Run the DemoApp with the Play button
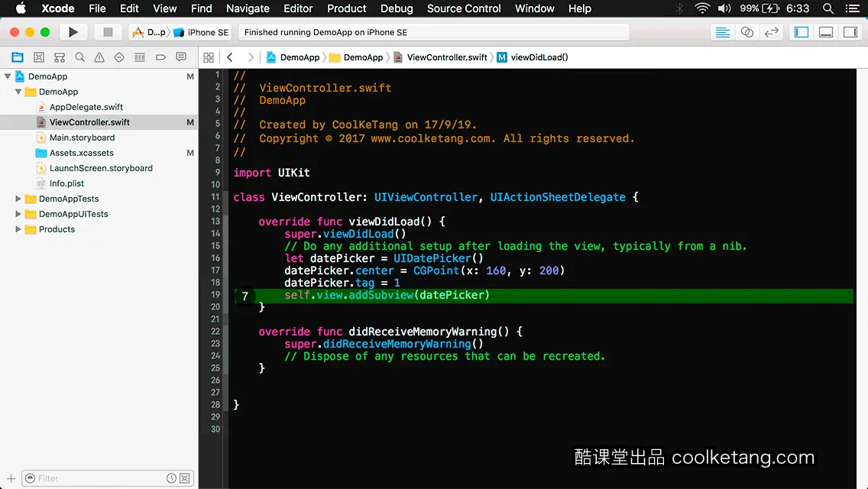Screen dimensions: 868x489 pyautogui.click(x=73, y=32)
